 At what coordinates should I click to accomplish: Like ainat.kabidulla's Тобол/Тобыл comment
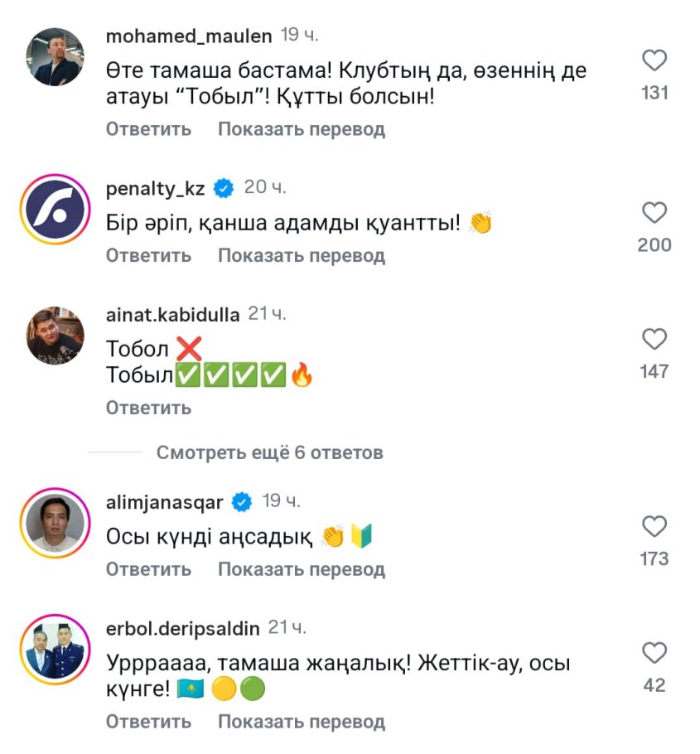(654, 339)
